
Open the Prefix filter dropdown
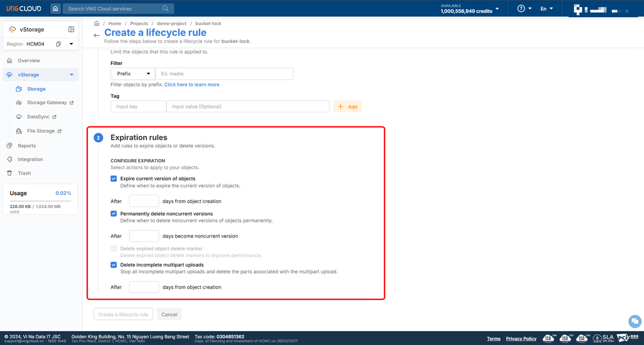pos(133,74)
